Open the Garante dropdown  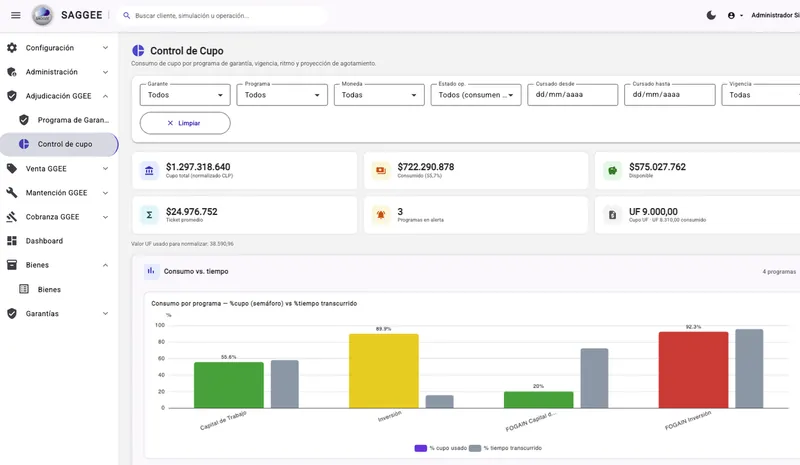185,95
